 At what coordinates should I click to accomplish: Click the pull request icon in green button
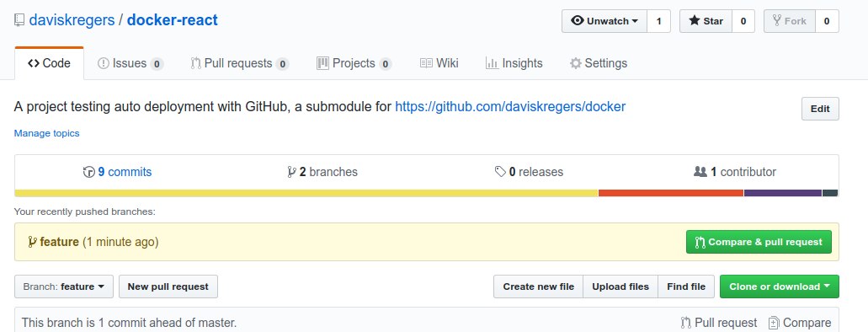pyautogui.click(x=700, y=242)
